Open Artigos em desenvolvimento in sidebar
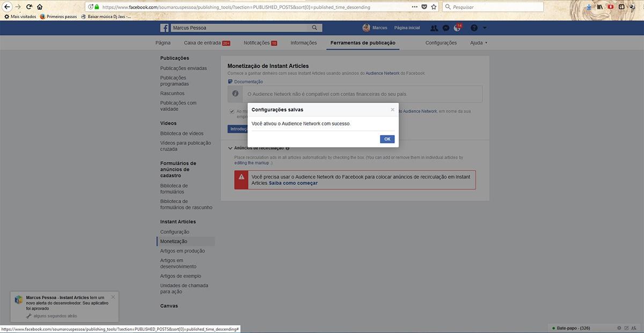Image resolution: width=644 pixels, height=333 pixels. click(x=178, y=263)
